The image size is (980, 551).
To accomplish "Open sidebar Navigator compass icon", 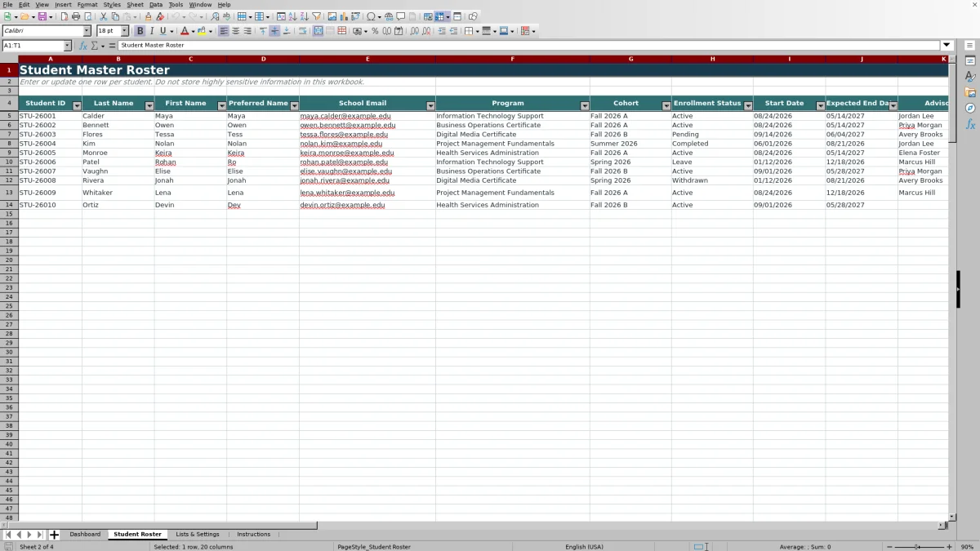I will coord(970,108).
